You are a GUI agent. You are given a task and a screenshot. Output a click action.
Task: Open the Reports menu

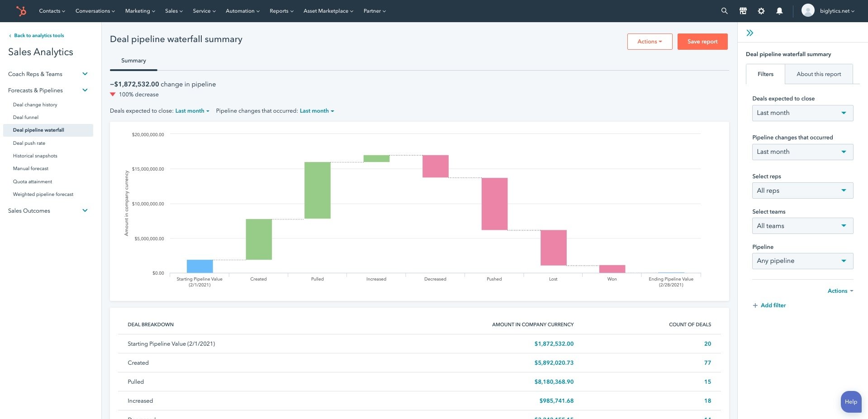coord(281,11)
